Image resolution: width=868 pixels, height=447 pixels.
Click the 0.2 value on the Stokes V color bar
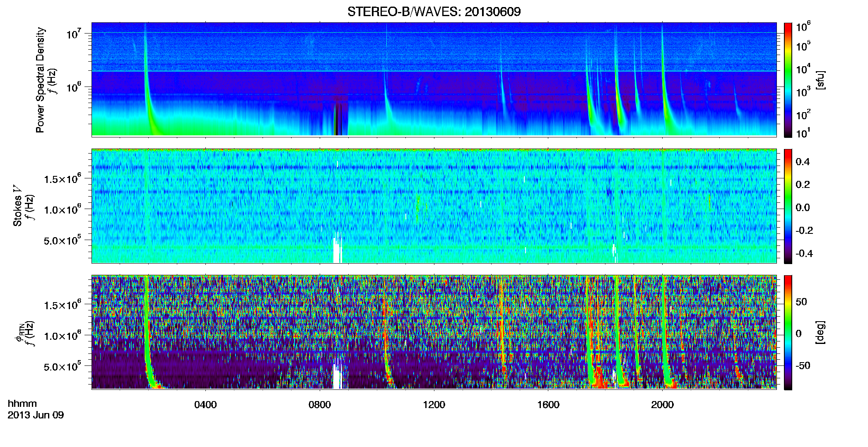point(803,185)
